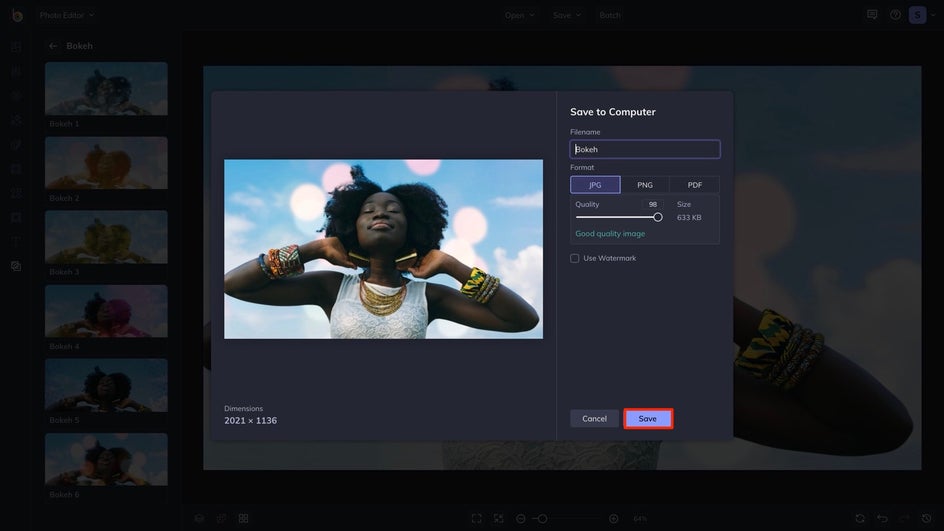This screenshot has width=944, height=531.
Task: Click the 'Good quality image' text
Action: click(610, 234)
